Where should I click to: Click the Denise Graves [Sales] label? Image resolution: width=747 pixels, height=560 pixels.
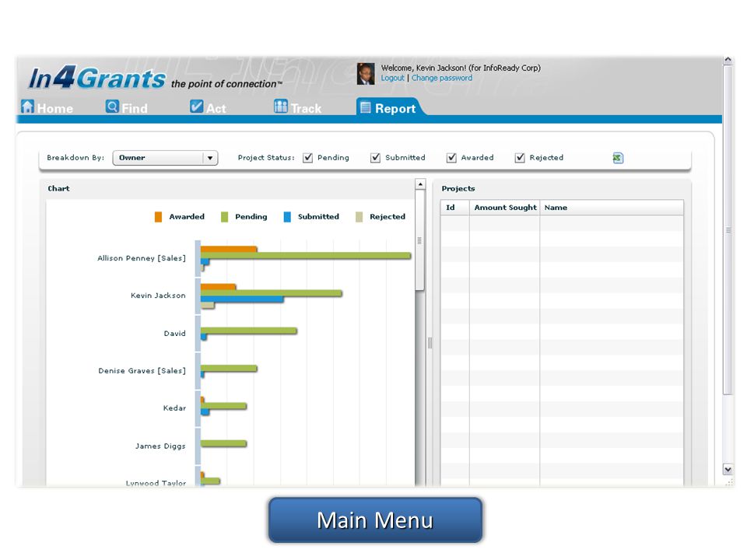click(x=142, y=370)
